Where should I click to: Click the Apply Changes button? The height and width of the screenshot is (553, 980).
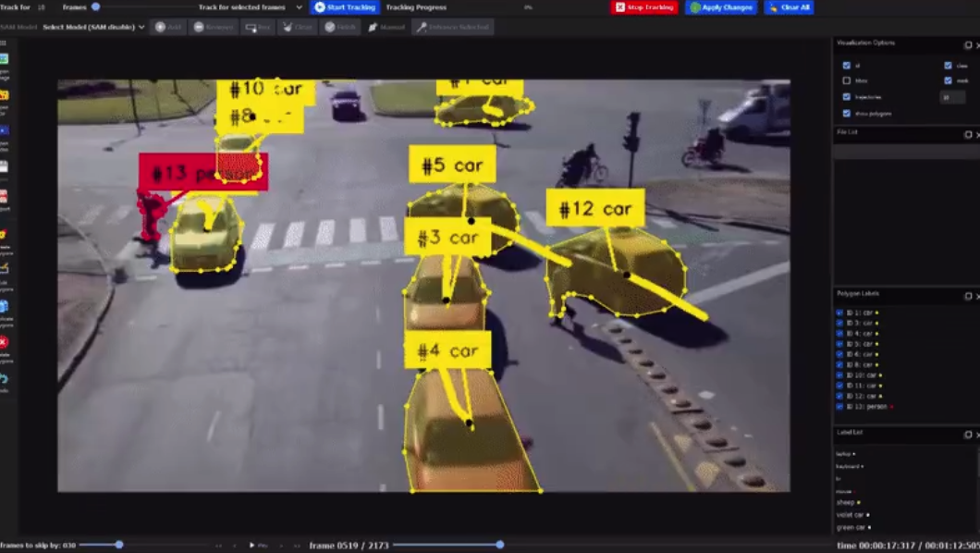721,7
